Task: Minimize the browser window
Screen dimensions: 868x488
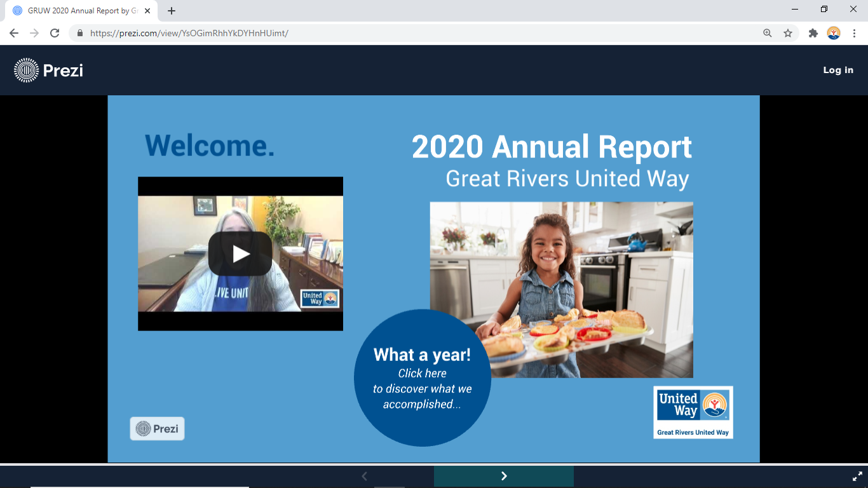Action: tap(796, 9)
